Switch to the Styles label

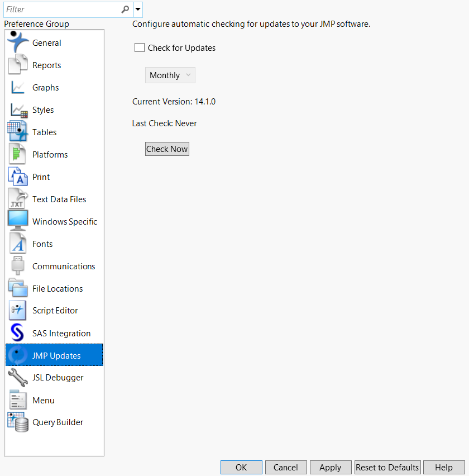[x=43, y=110]
